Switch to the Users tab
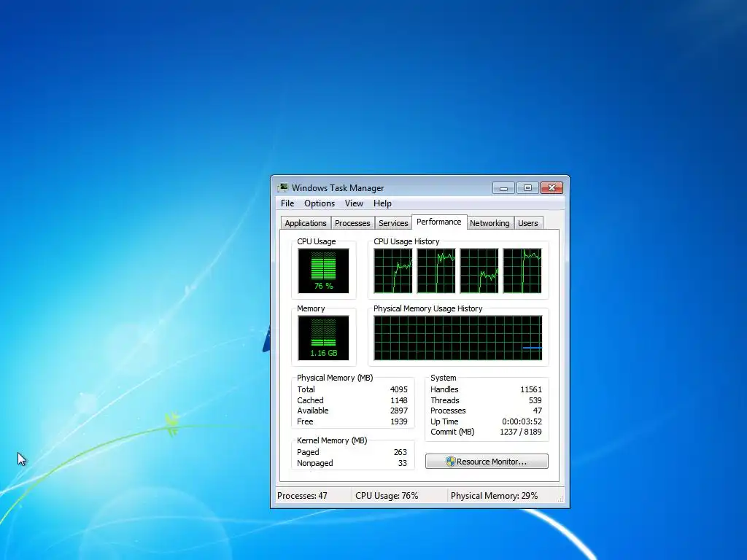The width and height of the screenshot is (747, 560). (528, 223)
